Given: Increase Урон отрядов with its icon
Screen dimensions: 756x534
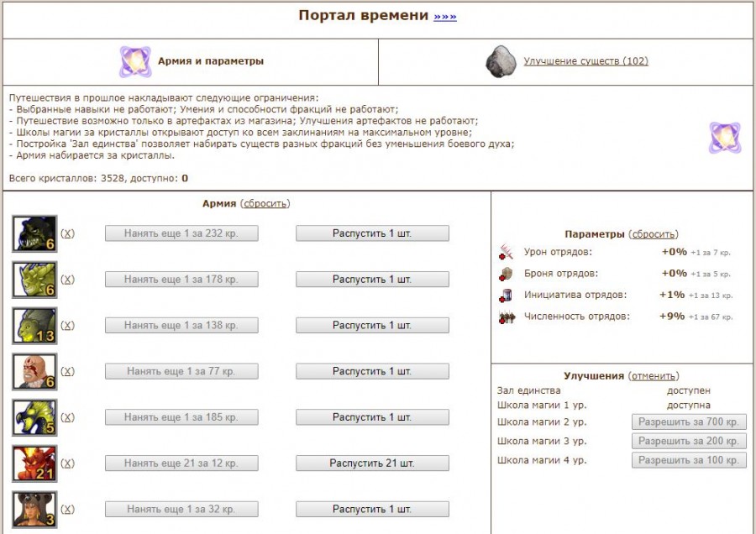Looking at the screenshot, I should pyautogui.click(x=507, y=252).
